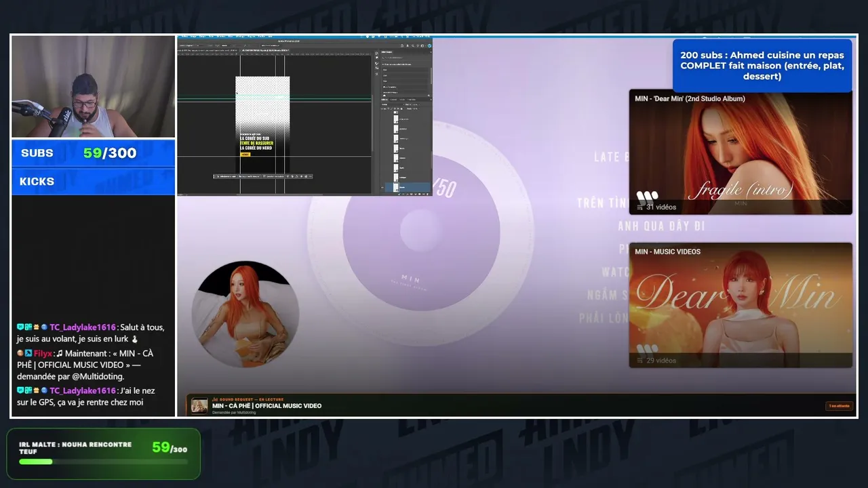Click the SUBS '59/300' counter

[x=110, y=153]
